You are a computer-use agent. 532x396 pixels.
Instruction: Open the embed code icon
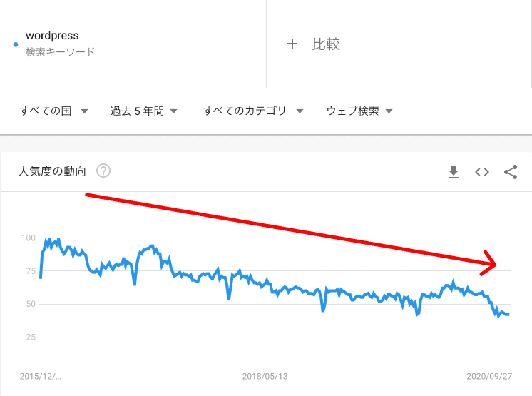(482, 172)
